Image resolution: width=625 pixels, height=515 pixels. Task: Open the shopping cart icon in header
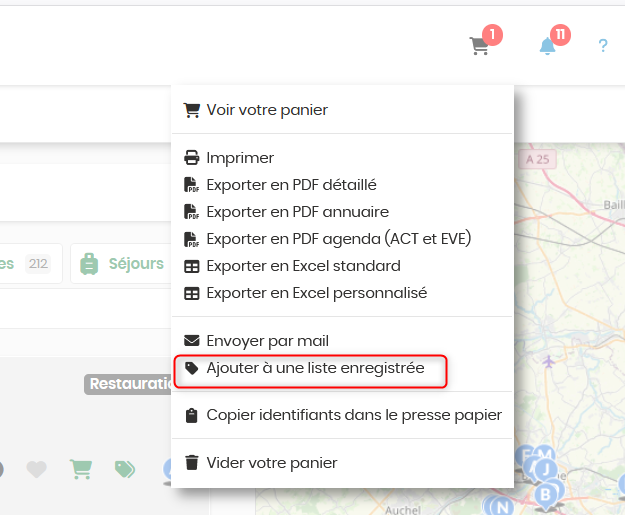pos(479,45)
